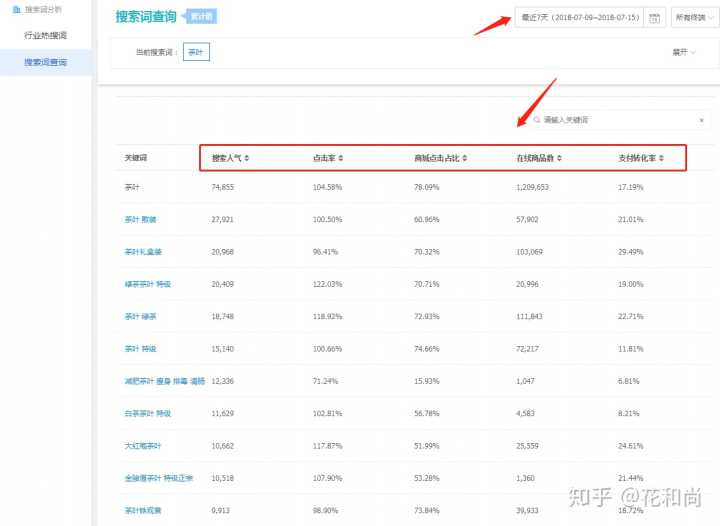Image resolution: width=720 pixels, height=526 pixels.
Task: Select 搜索词查询 in sidebar
Action: pyautogui.click(x=45, y=62)
